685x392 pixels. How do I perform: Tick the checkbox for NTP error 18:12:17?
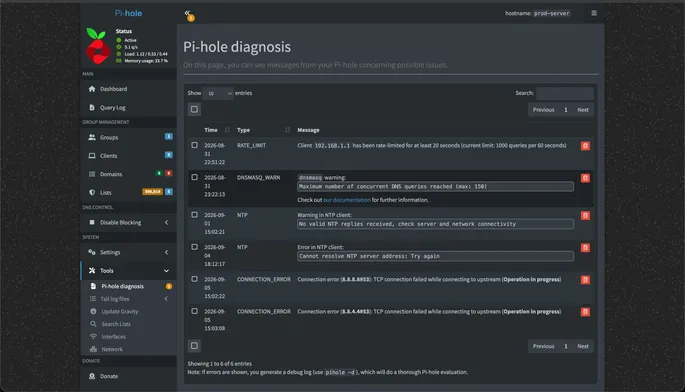click(x=194, y=247)
